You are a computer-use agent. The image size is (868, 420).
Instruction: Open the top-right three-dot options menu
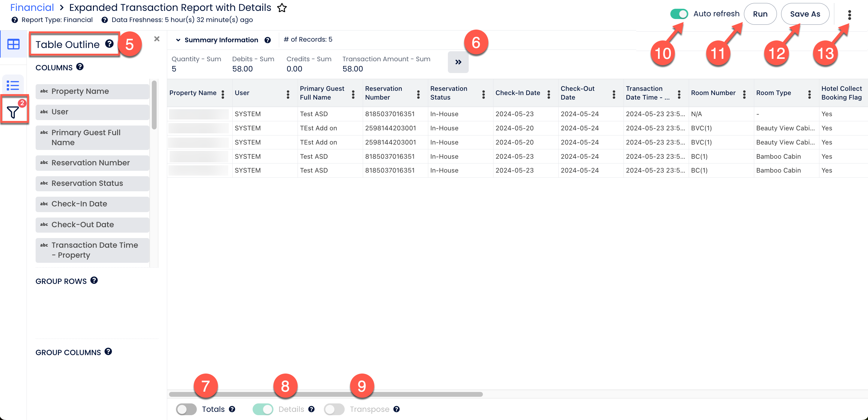tap(849, 15)
